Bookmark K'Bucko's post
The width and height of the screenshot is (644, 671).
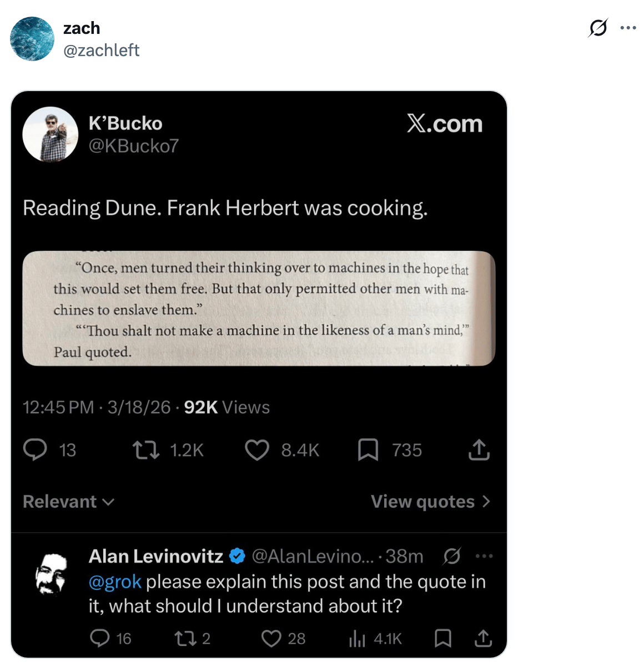coord(368,450)
